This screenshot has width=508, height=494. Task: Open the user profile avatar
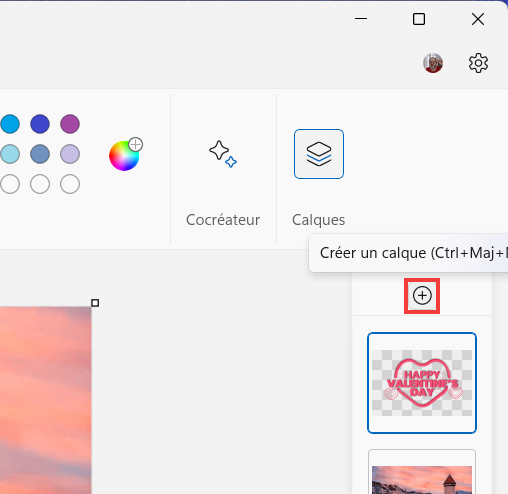tap(433, 63)
